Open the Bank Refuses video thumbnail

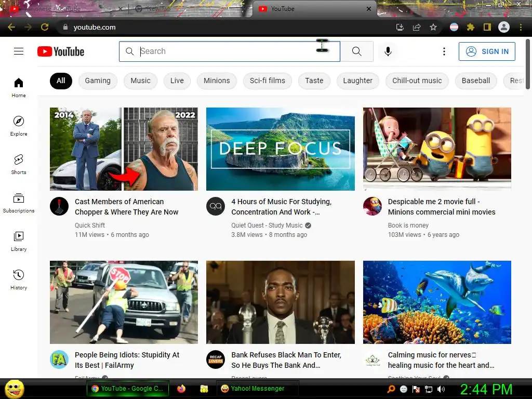tap(281, 302)
